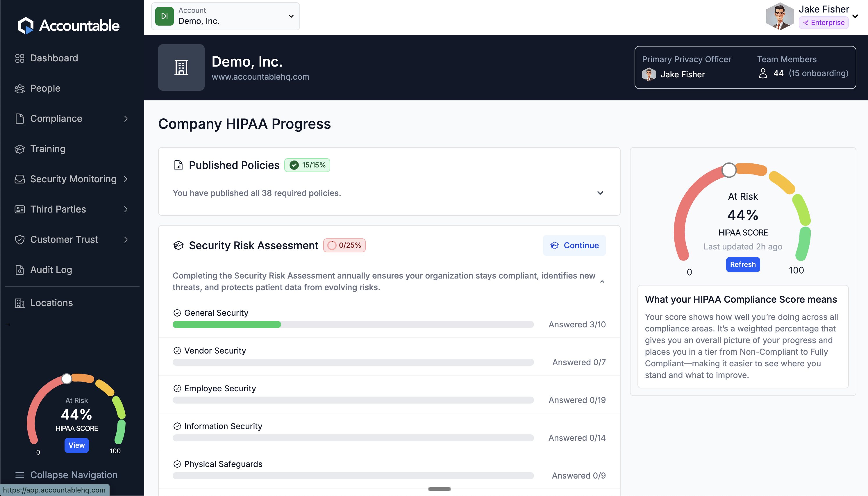The height and width of the screenshot is (496, 868).
Task: Click the Published Policies document icon
Action: point(178,165)
